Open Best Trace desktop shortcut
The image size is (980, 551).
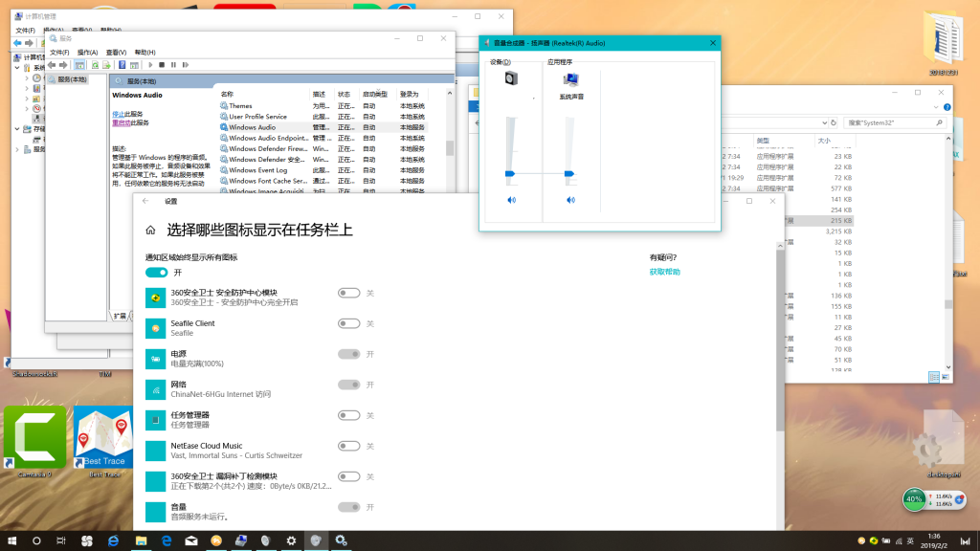[x=104, y=437]
